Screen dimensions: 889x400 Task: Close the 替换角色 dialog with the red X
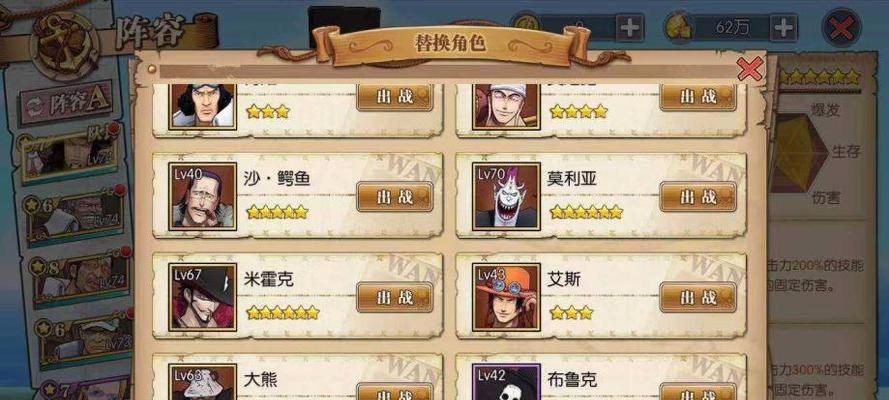tap(750, 70)
